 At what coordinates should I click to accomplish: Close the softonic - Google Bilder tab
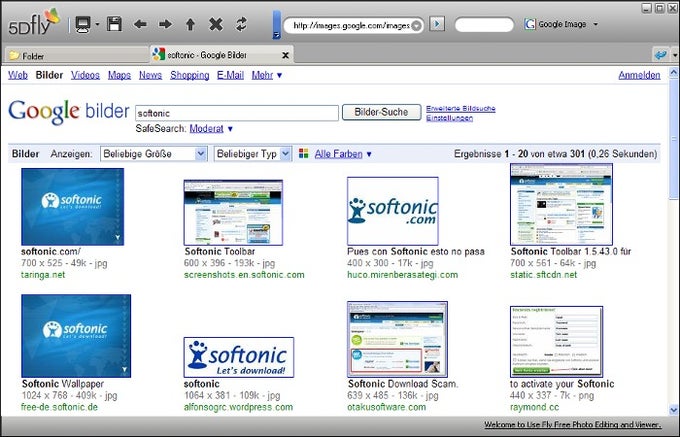285,55
